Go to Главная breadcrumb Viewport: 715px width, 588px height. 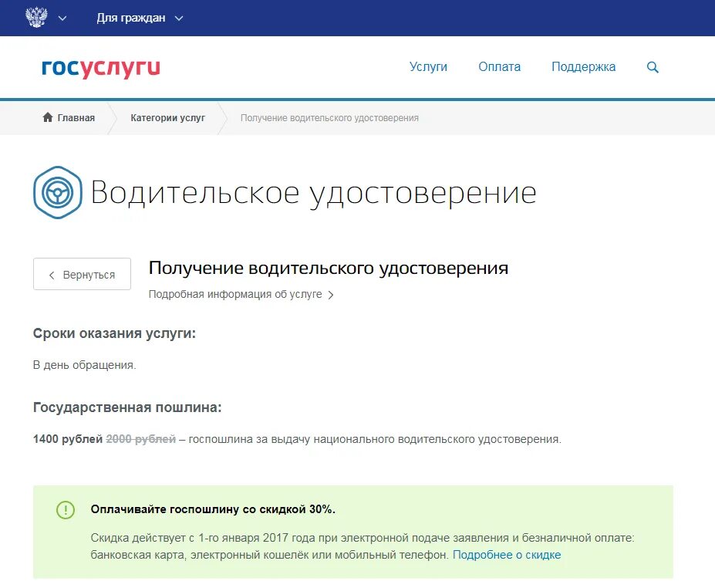[76, 118]
